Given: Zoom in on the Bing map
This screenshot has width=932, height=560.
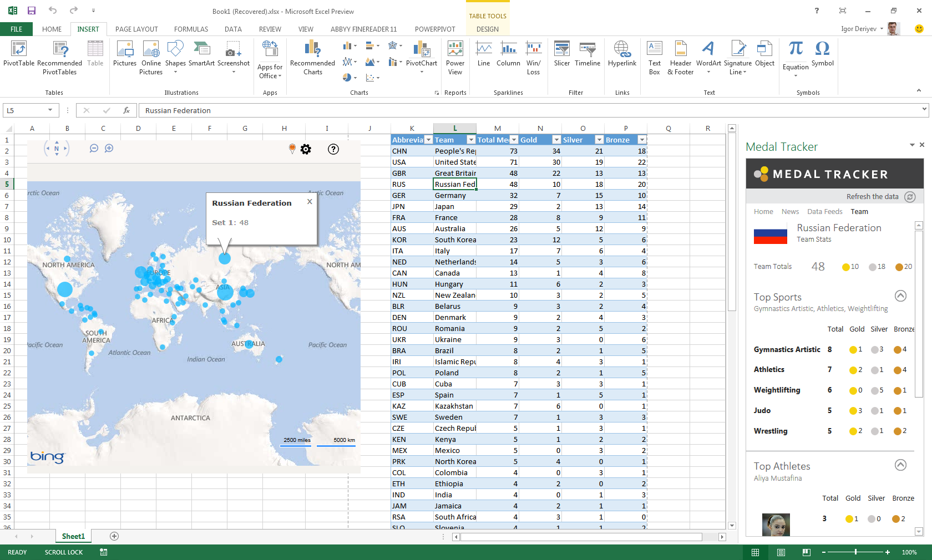Looking at the screenshot, I should tap(109, 149).
